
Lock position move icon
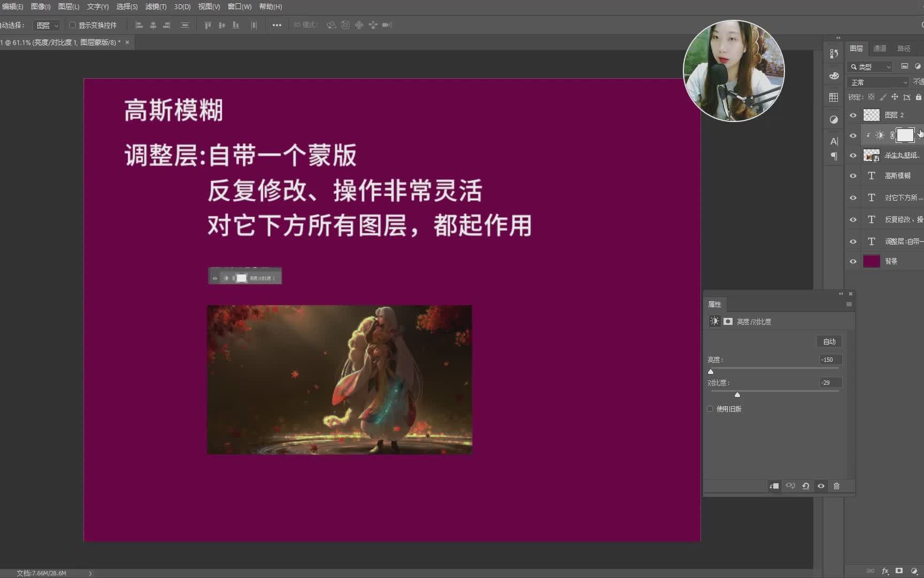point(895,97)
